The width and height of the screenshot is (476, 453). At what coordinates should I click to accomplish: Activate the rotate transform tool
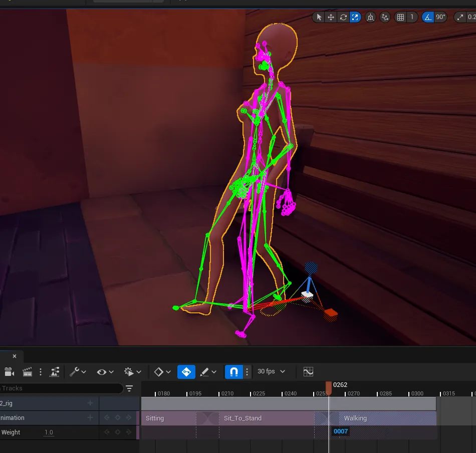pos(343,18)
